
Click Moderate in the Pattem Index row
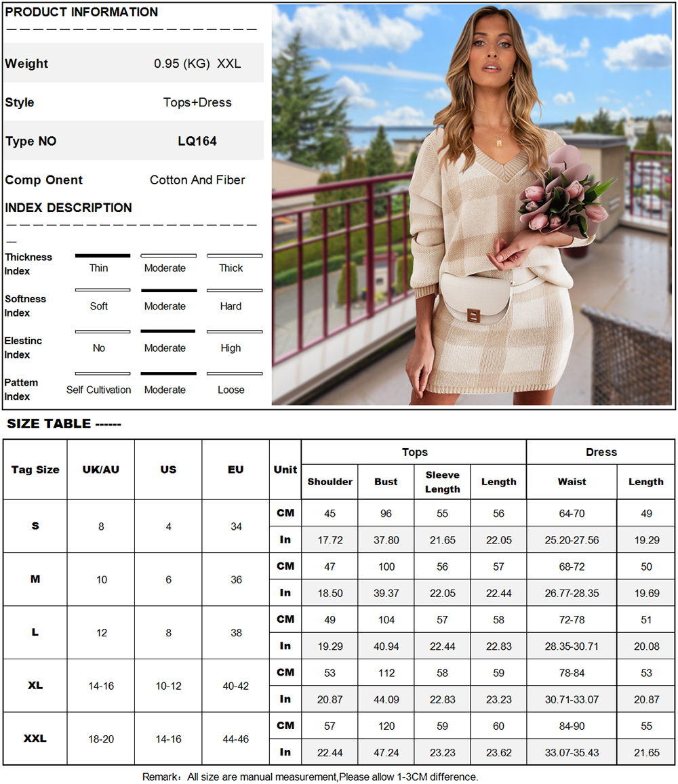(x=165, y=390)
